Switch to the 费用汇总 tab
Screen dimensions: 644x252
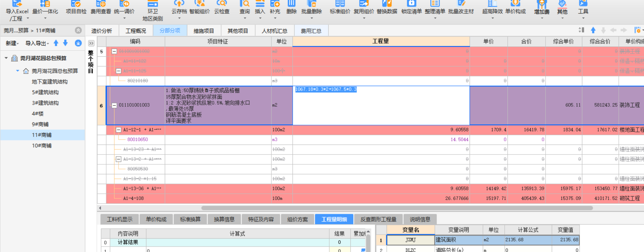click(311, 31)
